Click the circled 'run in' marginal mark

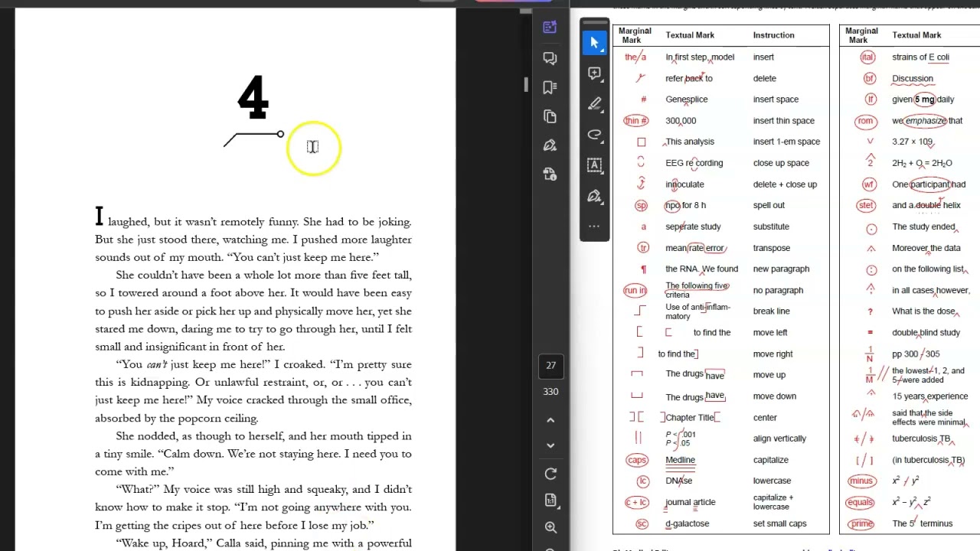[635, 291]
